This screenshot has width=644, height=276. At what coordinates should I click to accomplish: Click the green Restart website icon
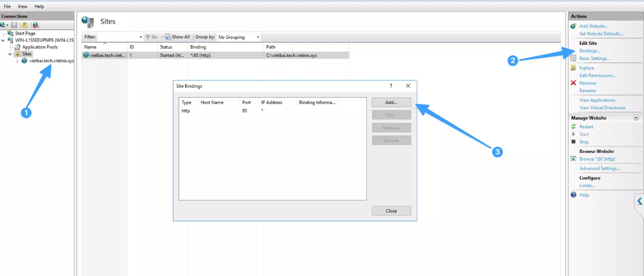point(573,127)
